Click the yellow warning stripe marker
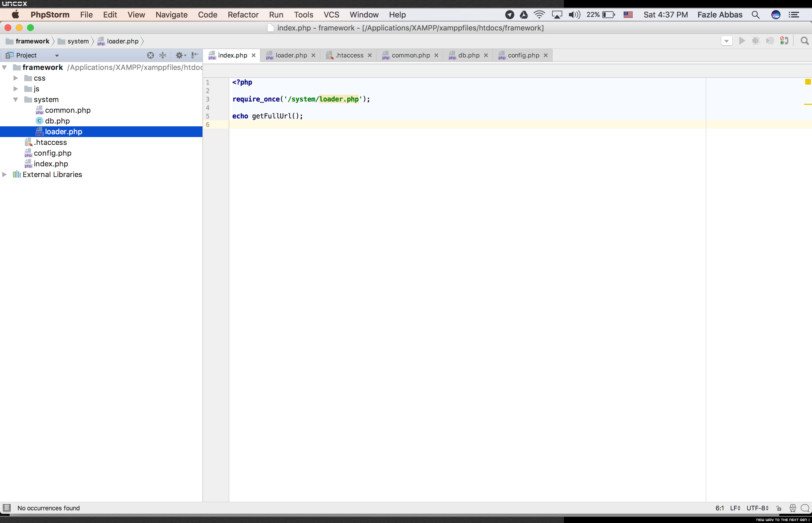Screen dimensions: 812x523 click(x=808, y=104)
